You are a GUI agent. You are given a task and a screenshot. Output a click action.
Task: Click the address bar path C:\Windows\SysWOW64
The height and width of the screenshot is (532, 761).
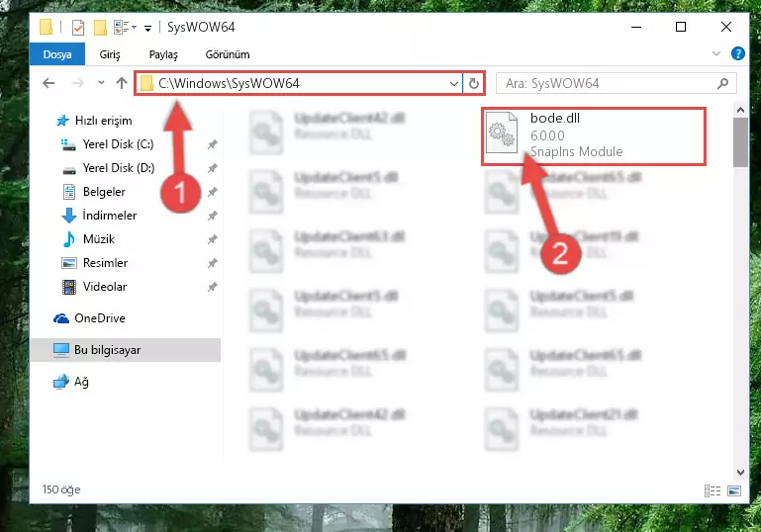229,83
